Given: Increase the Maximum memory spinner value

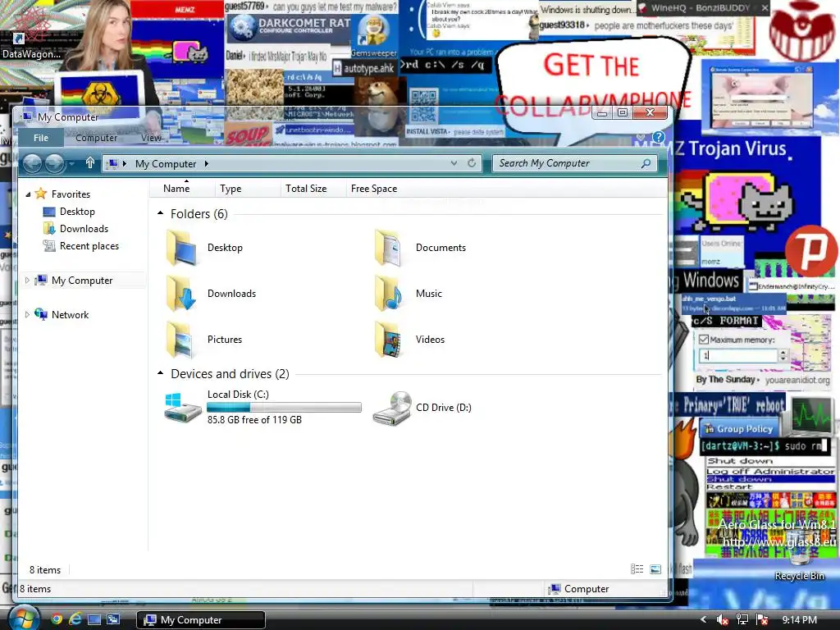Looking at the screenshot, I should [x=783, y=352].
